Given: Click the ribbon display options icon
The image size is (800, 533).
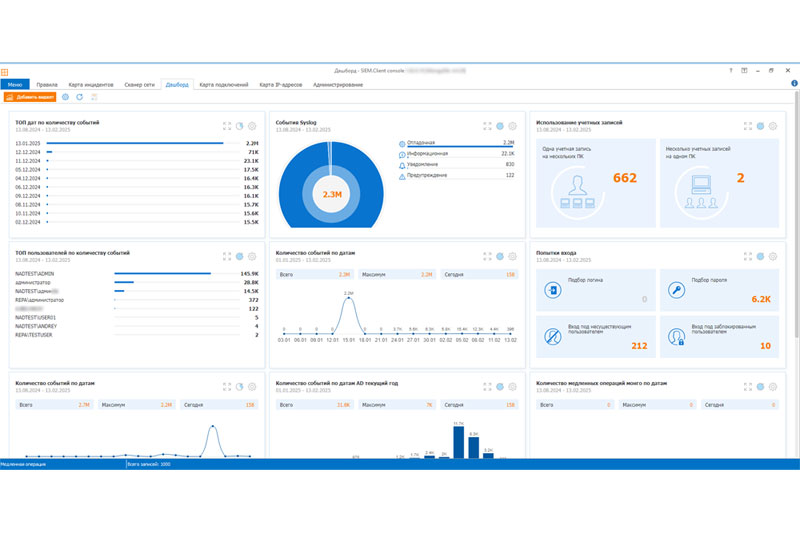Looking at the screenshot, I should pyautogui.click(x=744, y=70).
